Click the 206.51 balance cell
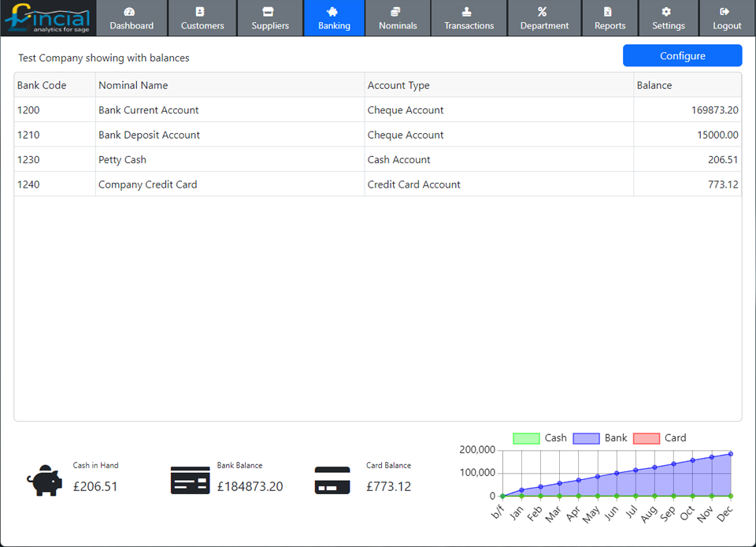This screenshot has width=756, height=547. pos(687,160)
